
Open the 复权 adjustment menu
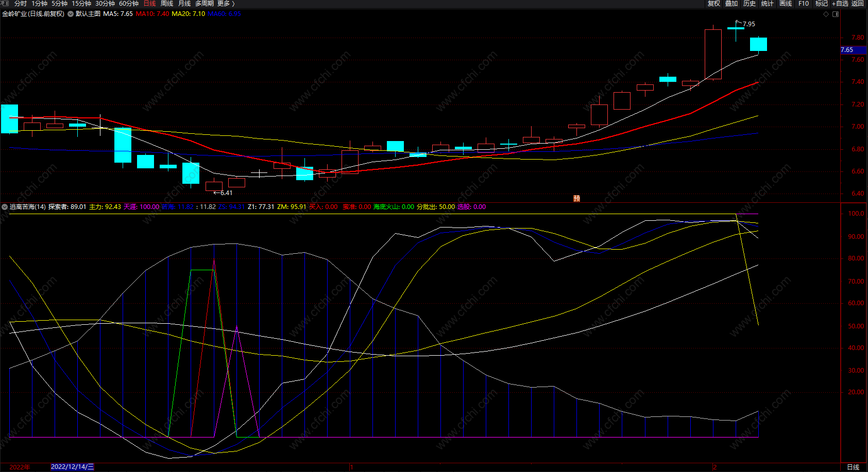pyautogui.click(x=713, y=4)
